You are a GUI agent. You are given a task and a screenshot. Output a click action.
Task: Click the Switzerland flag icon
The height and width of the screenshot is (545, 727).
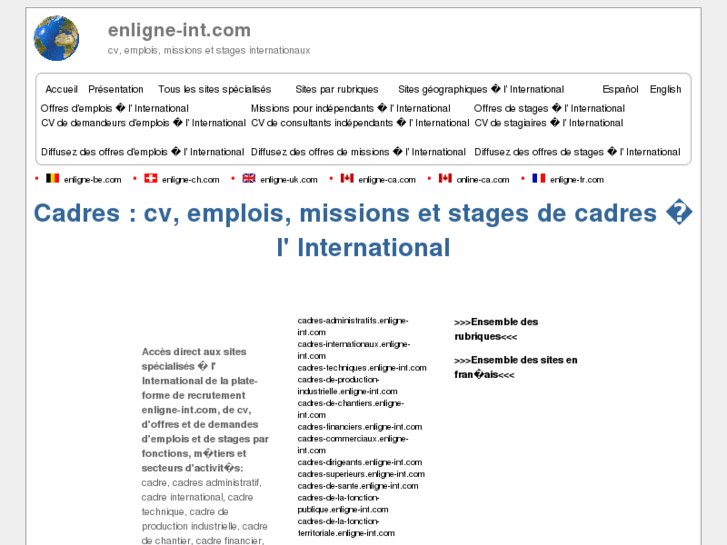151,179
